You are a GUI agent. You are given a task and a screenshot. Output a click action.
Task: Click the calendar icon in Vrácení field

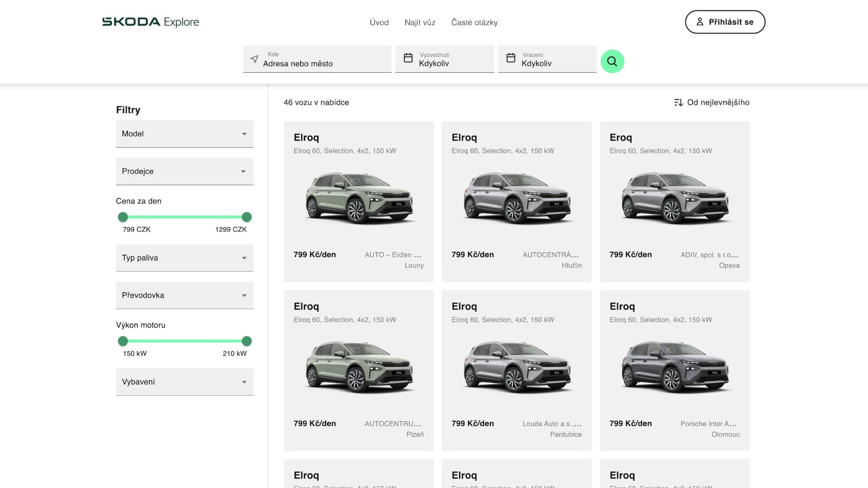[x=511, y=58]
